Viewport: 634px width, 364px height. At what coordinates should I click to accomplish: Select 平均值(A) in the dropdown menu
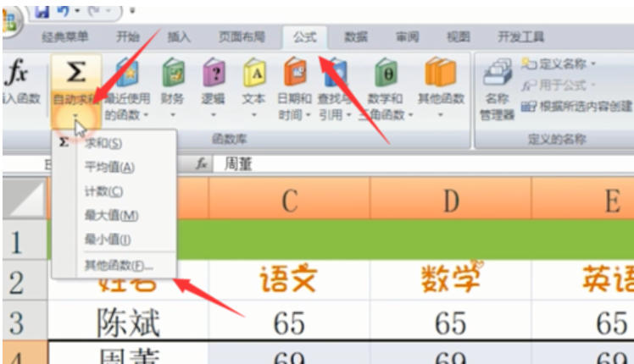[x=109, y=167]
